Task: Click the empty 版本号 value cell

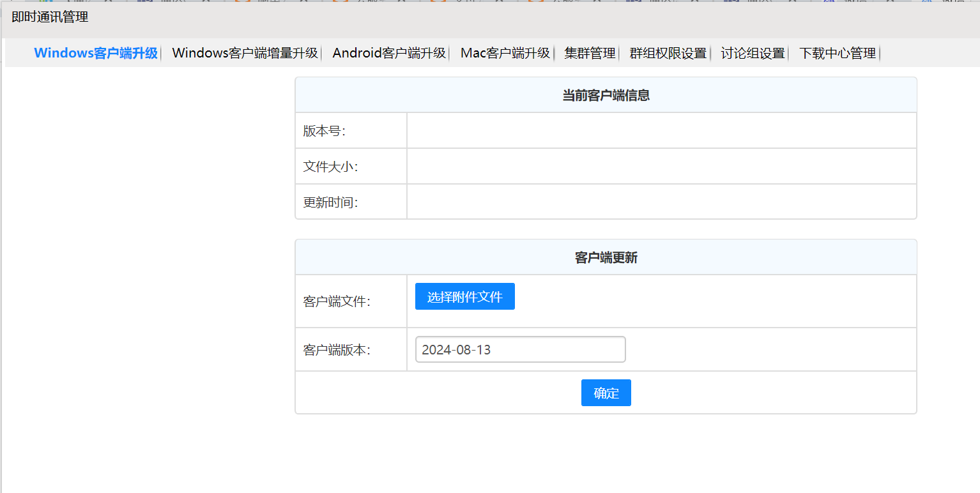Action: [661, 131]
